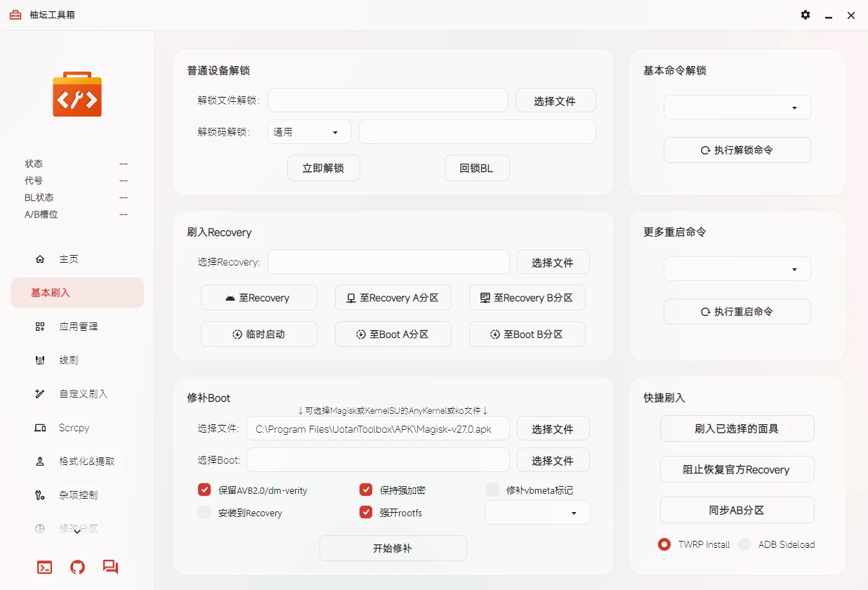Open the terminal icon in sidebar footer
868x590 pixels.
point(44,567)
